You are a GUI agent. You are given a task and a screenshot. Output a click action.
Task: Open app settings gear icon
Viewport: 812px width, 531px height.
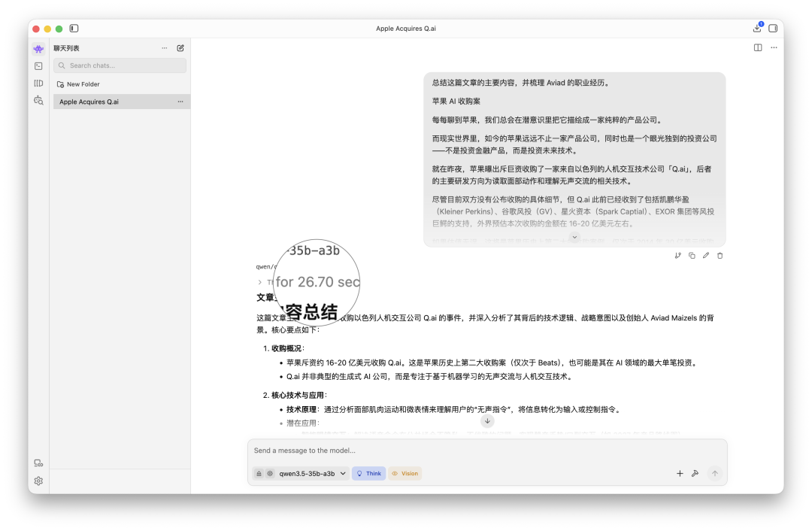(x=38, y=481)
